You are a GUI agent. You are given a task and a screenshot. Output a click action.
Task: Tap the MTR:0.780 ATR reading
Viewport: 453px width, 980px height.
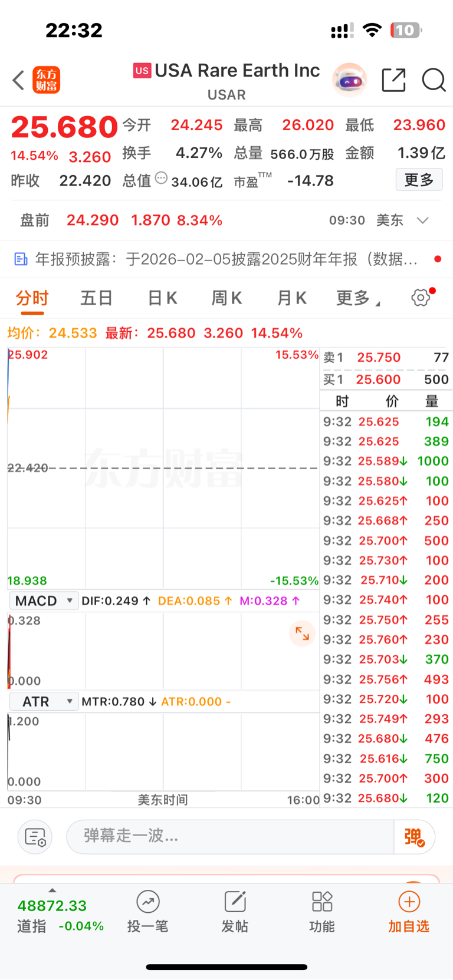[119, 702]
